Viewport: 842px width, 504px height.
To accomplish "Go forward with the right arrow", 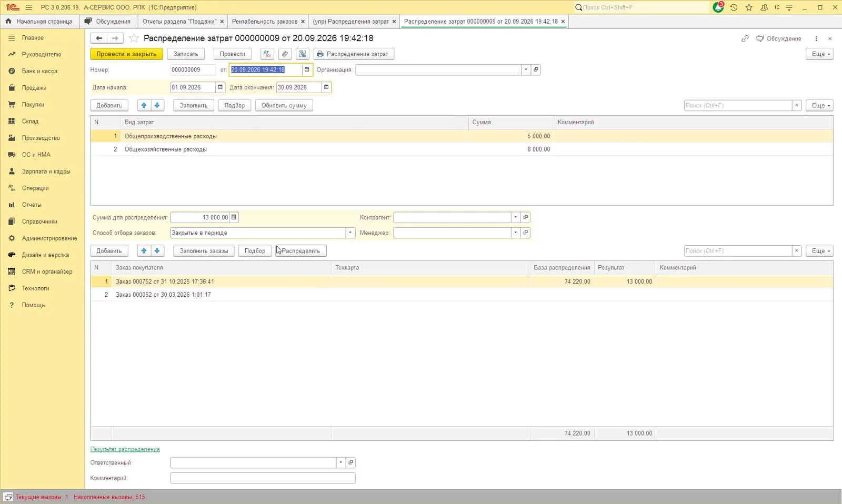I will coord(115,38).
